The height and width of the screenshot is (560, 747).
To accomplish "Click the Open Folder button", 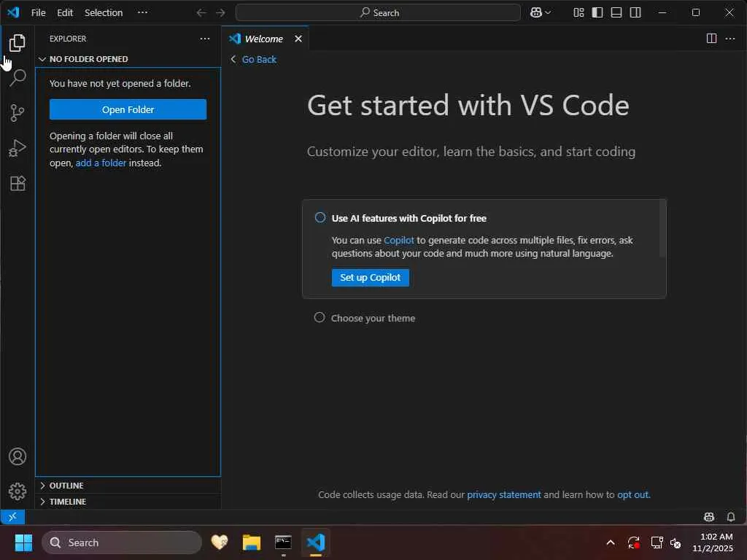I will pyautogui.click(x=128, y=109).
